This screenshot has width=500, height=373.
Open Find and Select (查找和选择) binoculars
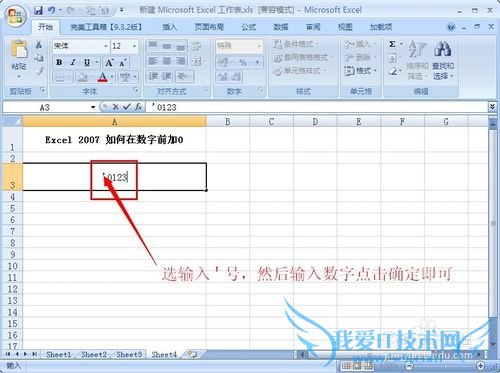pos(443,61)
